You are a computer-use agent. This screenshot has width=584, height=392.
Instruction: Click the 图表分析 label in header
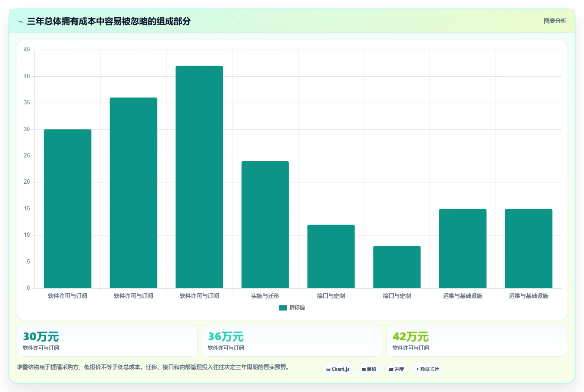pyautogui.click(x=555, y=21)
